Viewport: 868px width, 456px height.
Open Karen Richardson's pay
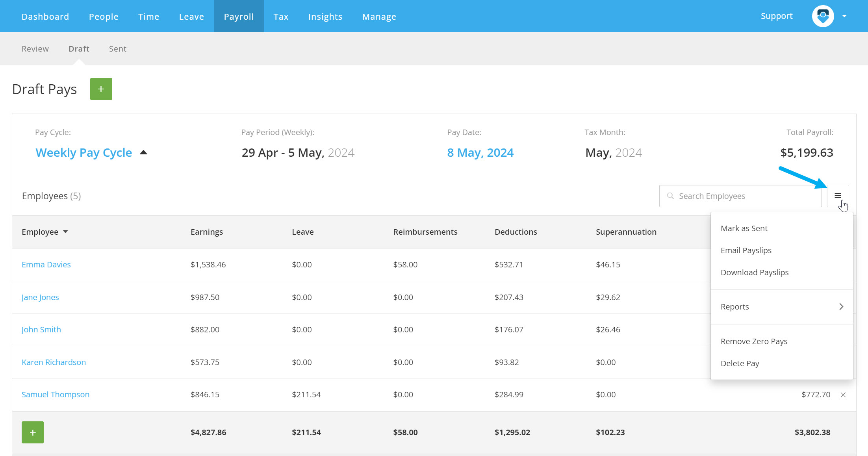[54, 362]
